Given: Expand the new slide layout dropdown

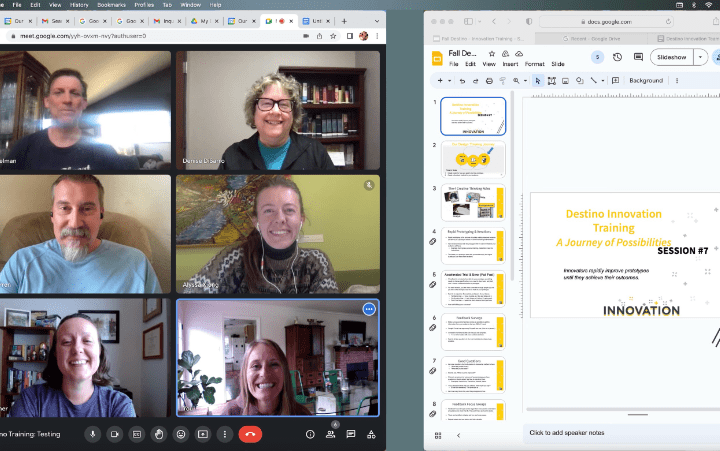Looking at the screenshot, I should [x=450, y=81].
